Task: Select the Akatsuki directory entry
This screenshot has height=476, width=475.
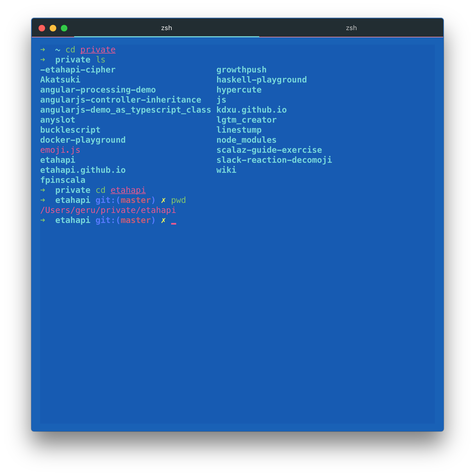Action: [x=60, y=79]
